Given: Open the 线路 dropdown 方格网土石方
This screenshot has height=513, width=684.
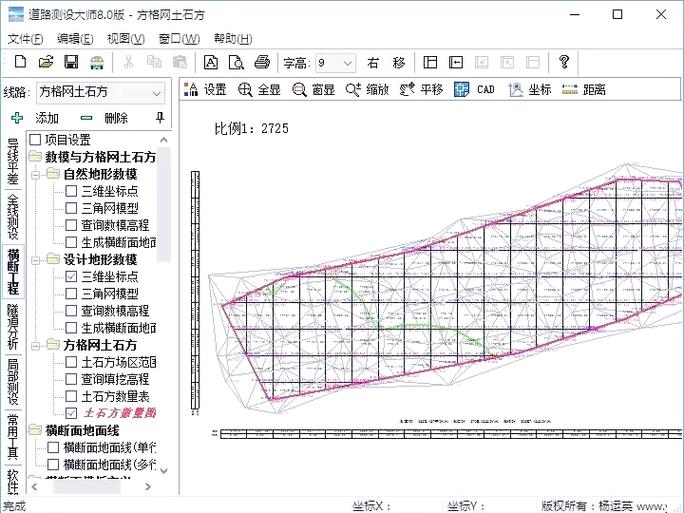Looking at the screenshot, I should pos(101,92).
